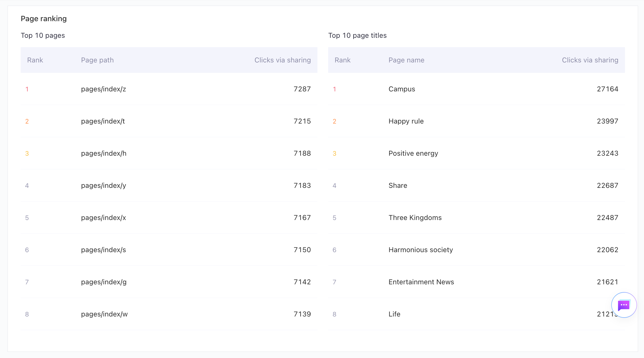This screenshot has width=644, height=358.
Task: Click pages/index/h in the pages table
Action: [104, 153]
